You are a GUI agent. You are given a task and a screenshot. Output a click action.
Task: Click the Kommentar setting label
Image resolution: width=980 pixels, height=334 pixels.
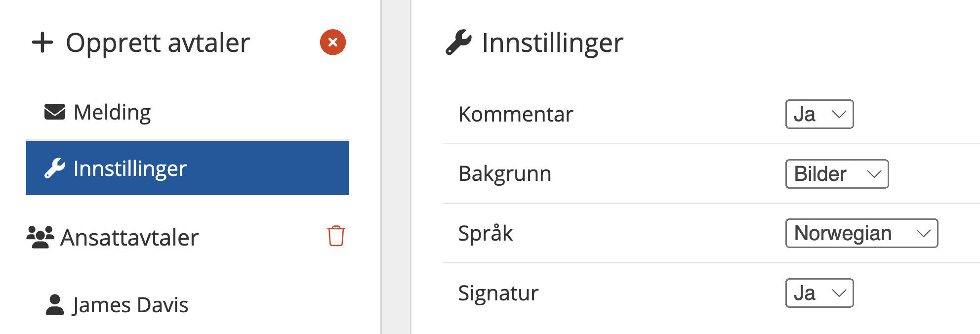(x=516, y=115)
